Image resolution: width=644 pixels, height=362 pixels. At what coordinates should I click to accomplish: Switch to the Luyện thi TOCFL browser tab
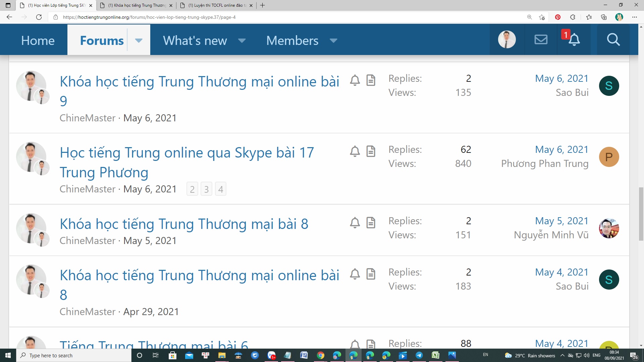215,5
